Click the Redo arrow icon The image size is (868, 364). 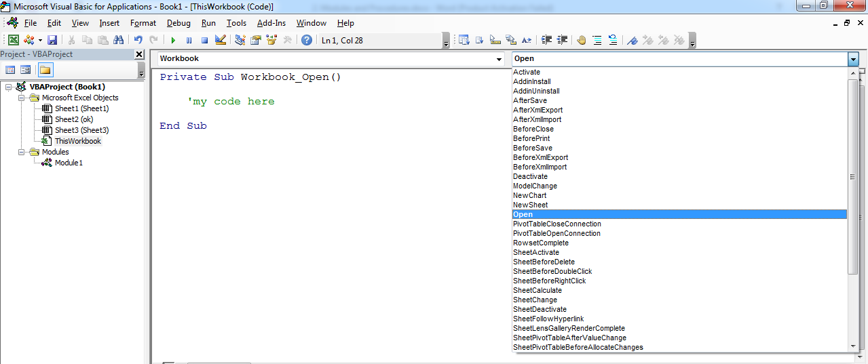(x=153, y=40)
